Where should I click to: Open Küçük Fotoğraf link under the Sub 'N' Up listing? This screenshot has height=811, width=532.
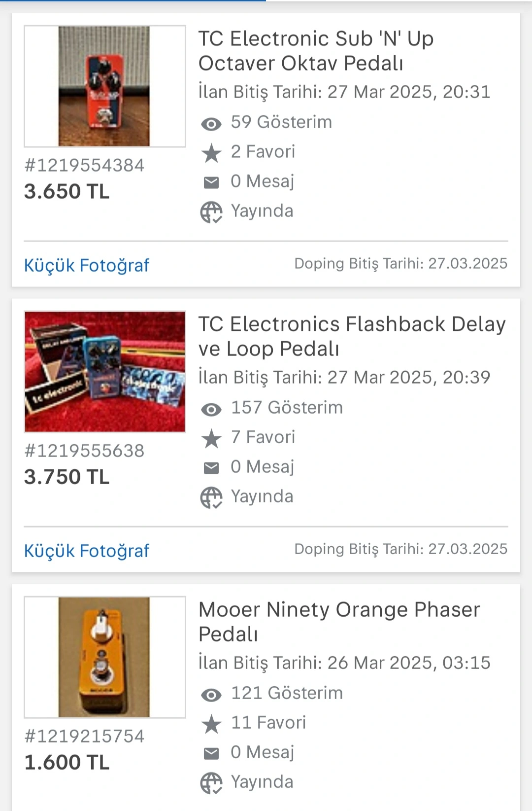(x=87, y=265)
